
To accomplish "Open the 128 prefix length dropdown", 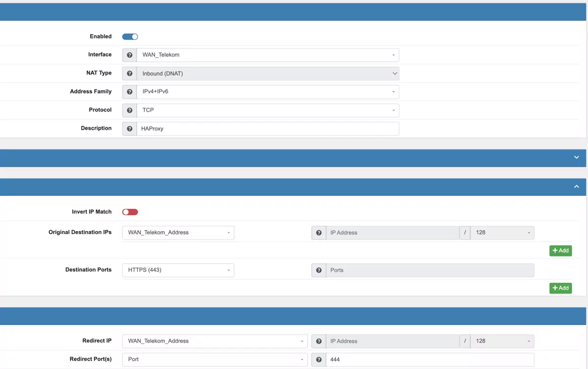I will tap(502, 232).
